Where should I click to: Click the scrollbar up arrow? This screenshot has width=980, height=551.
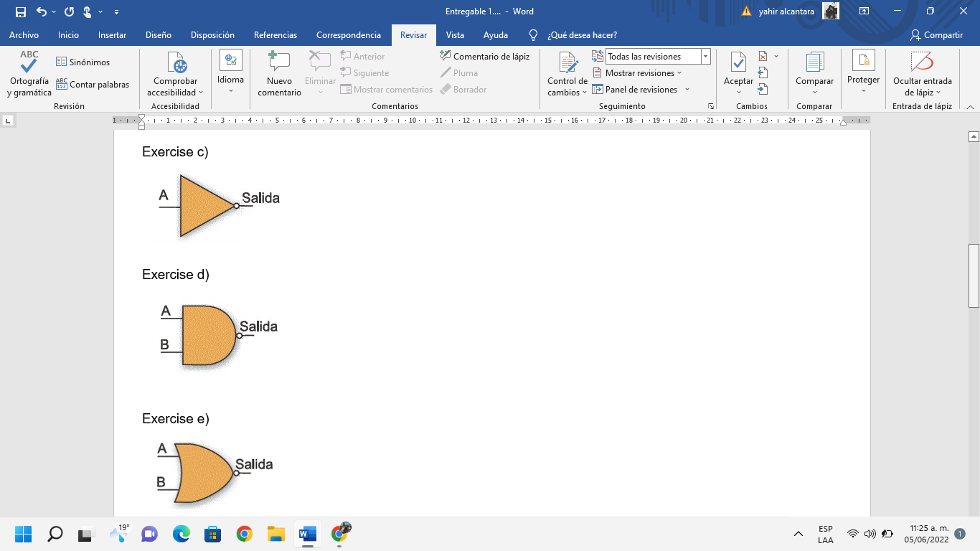974,136
